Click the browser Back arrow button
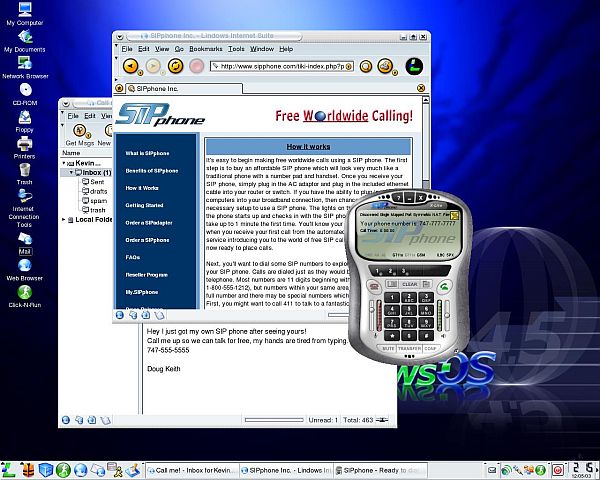Screen dimensions: 600x480 pos(132,67)
